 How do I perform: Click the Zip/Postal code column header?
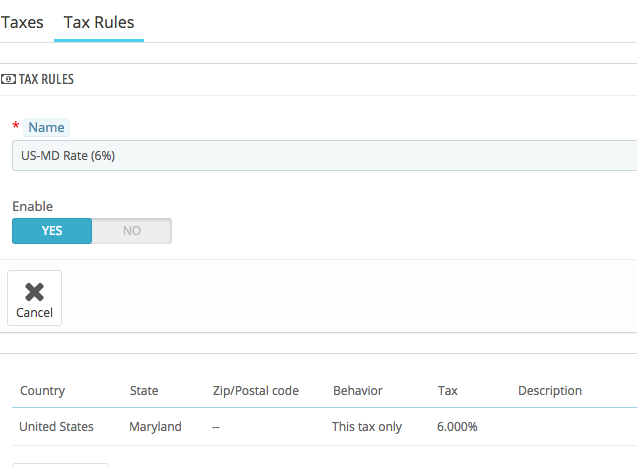coord(256,391)
